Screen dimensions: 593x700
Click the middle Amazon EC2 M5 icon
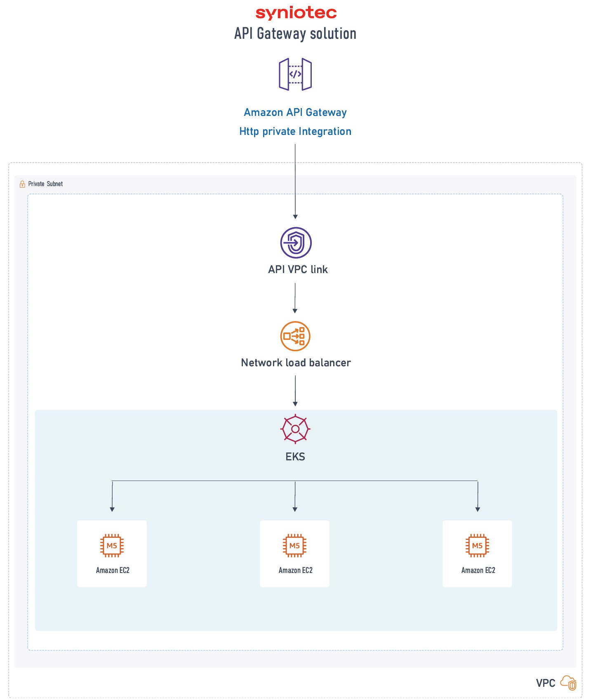[294, 546]
